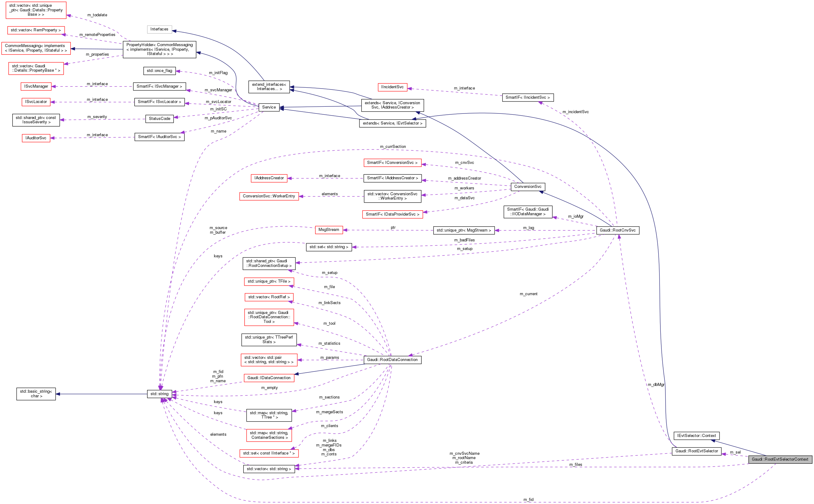Open the IAuditorSvc node

click(x=36, y=138)
